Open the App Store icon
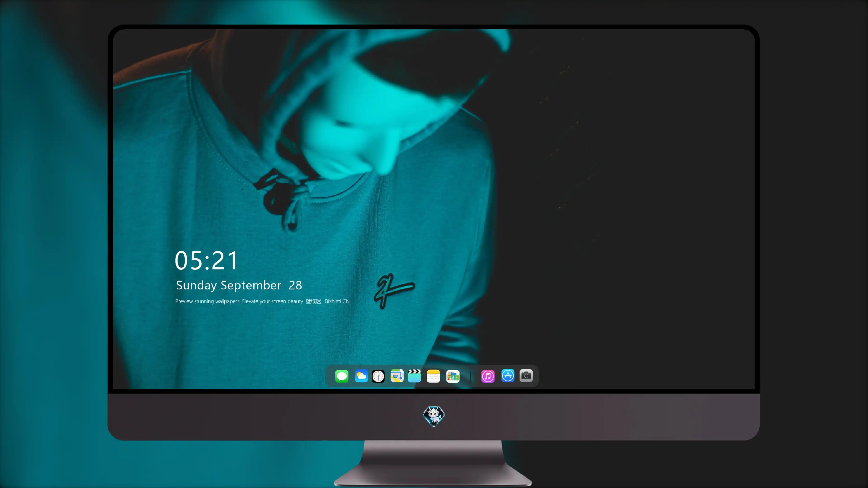 pos(508,375)
